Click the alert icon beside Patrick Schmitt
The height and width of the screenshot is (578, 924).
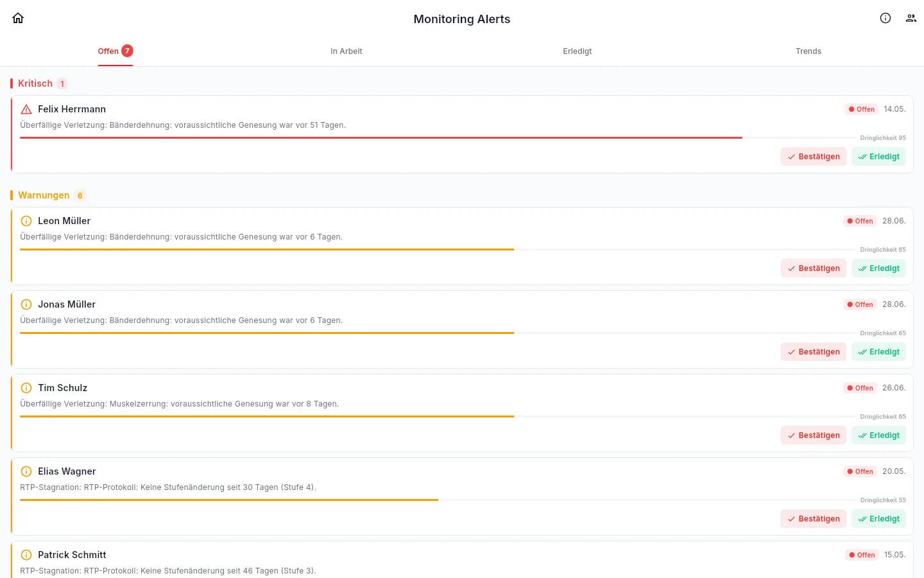click(26, 555)
